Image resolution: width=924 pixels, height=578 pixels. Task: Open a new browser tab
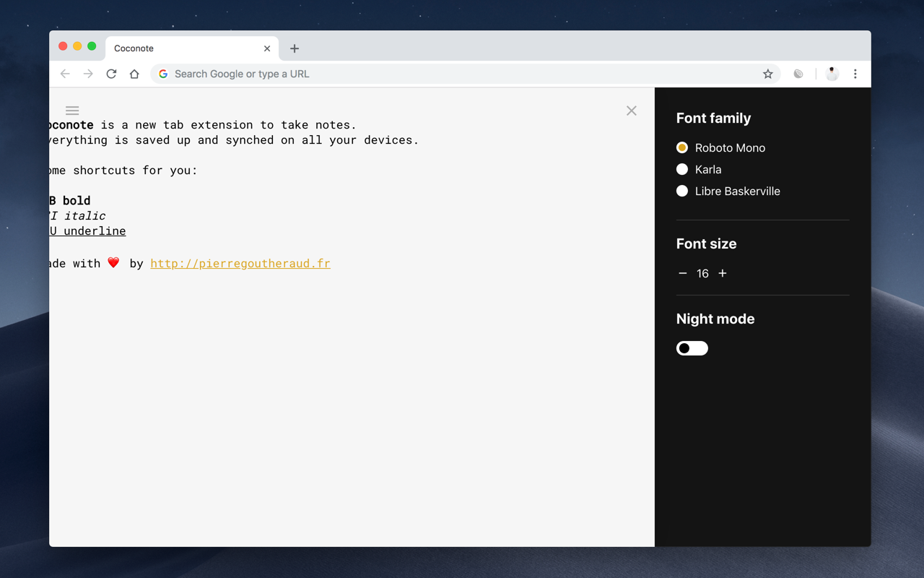tap(295, 48)
